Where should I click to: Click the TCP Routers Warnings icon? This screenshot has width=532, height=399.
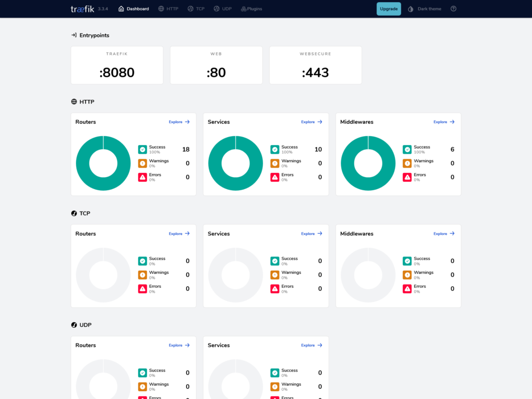coord(142,275)
